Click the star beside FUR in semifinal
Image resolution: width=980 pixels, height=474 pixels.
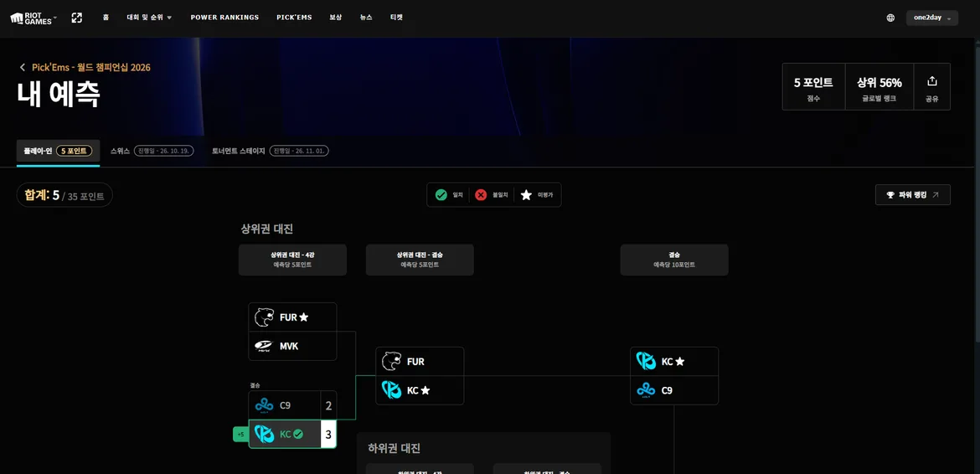304,317
